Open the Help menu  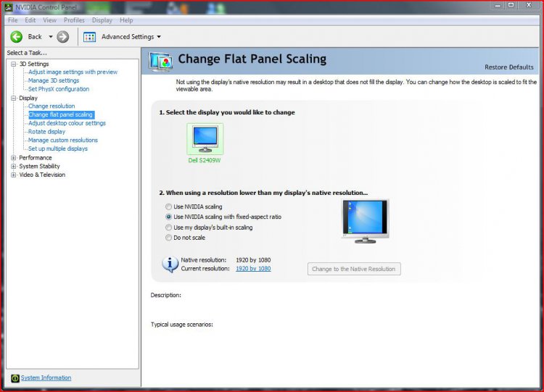click(x=126, y=20)
